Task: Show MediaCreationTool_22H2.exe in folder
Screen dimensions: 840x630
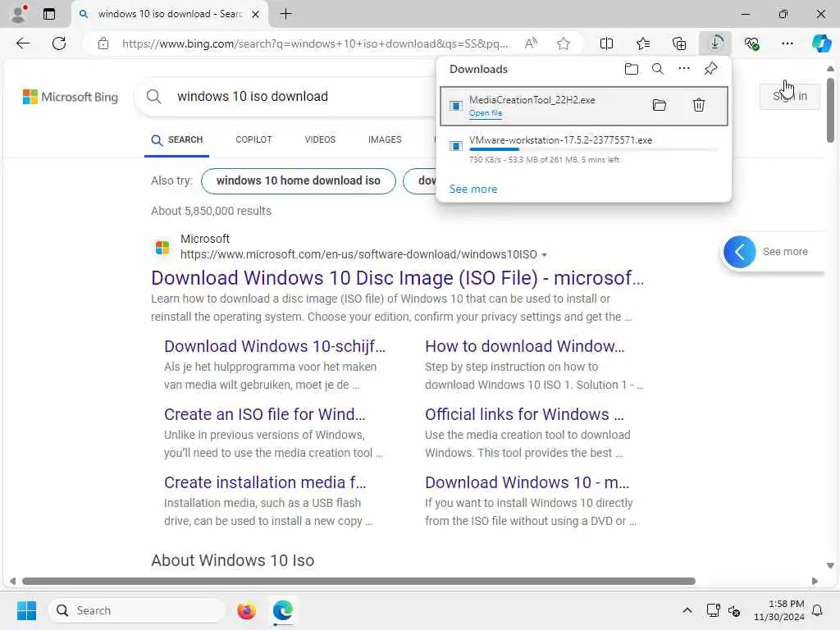Action: click(x=660, y=105)
